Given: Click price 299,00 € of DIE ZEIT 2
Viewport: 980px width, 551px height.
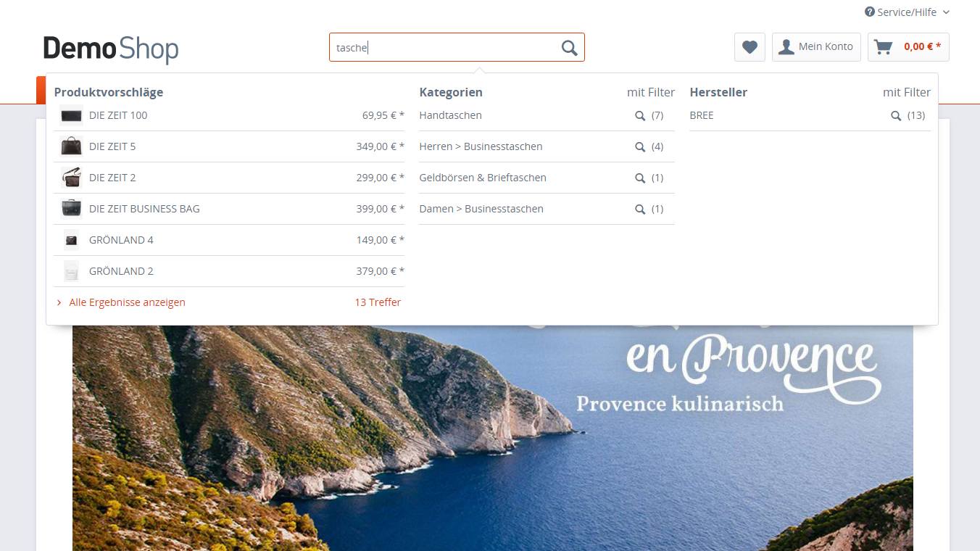Looking at the screenshot, I should click(x=380, y=178).
